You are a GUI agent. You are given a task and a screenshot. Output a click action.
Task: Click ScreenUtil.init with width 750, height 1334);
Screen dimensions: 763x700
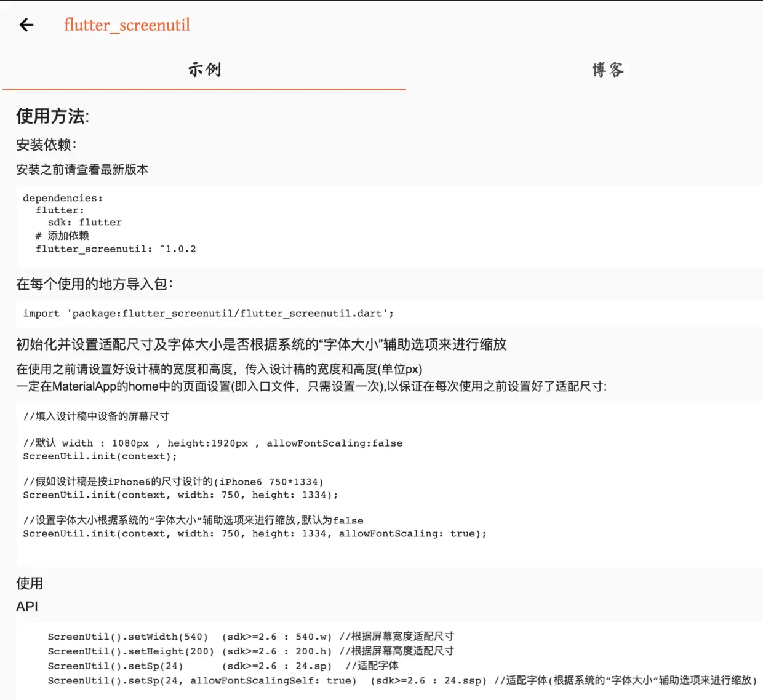(x=180, y=495)
